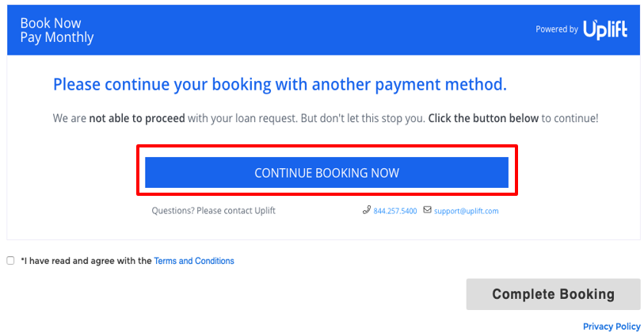Click the "Please continue your booking" blue heading
Image resolution: width=644 pixels, height=333 pixels.
280,85
